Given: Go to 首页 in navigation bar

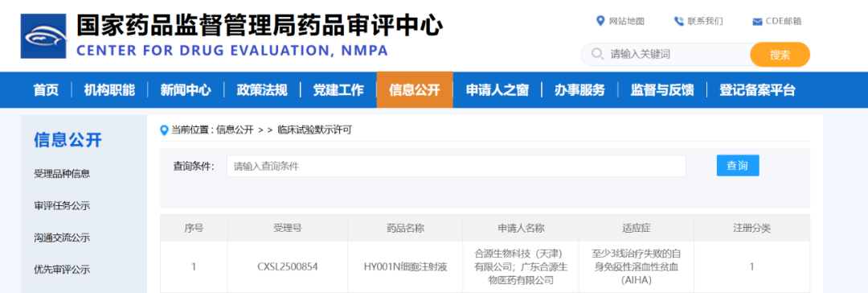Looking at the screenshot, I should point(46,90).
